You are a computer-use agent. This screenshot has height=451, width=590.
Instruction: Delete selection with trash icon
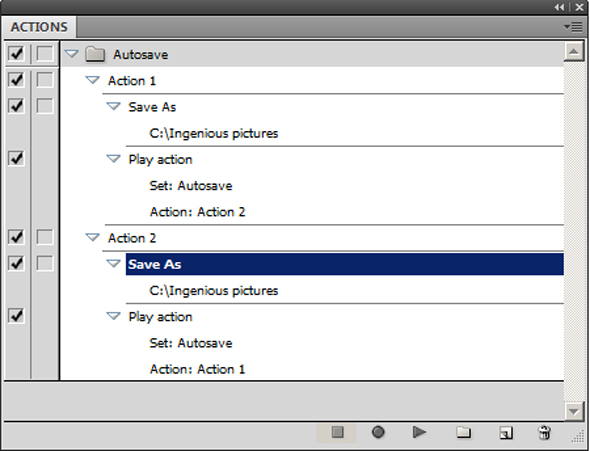[544, 433]
